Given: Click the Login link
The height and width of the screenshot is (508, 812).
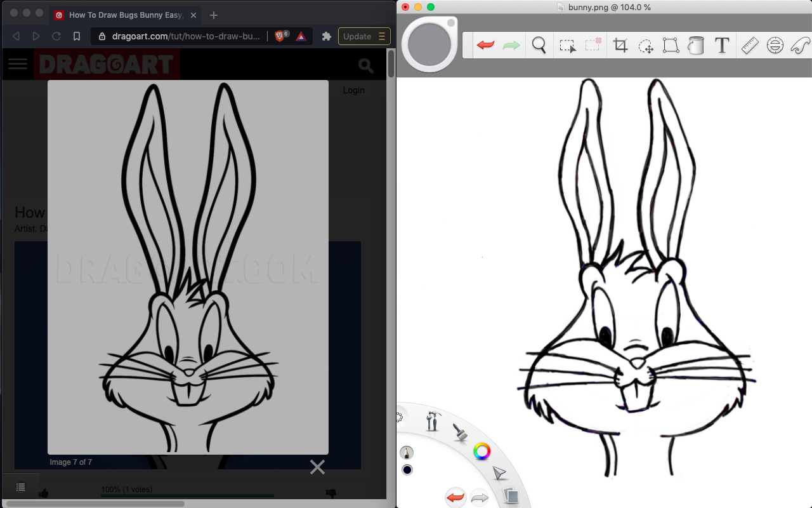Looking at the screenshot, I should point(353,90).
